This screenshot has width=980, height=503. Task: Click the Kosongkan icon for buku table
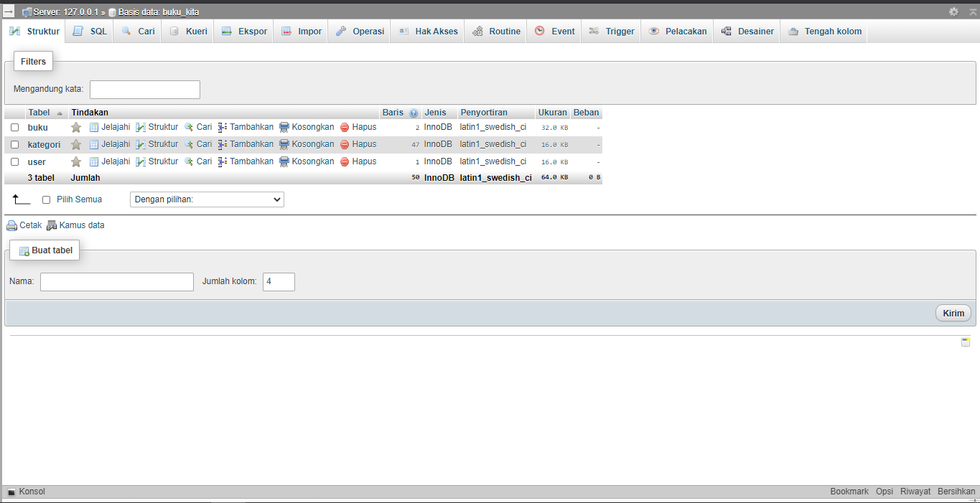[x=284, y=127]
